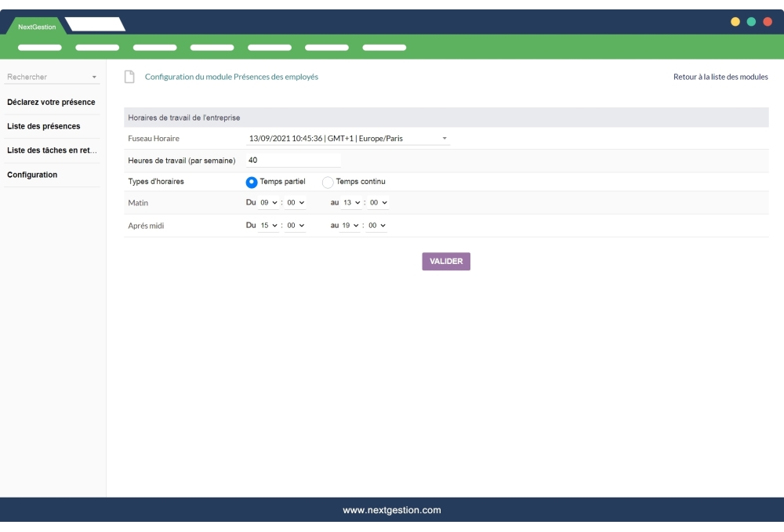Viewport: 784px width, 532px height.
Task: Click the yellow window control dot
Action: point(735,22)
